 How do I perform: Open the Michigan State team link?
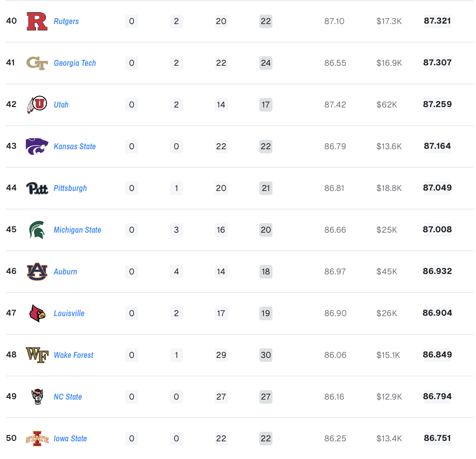78,230
